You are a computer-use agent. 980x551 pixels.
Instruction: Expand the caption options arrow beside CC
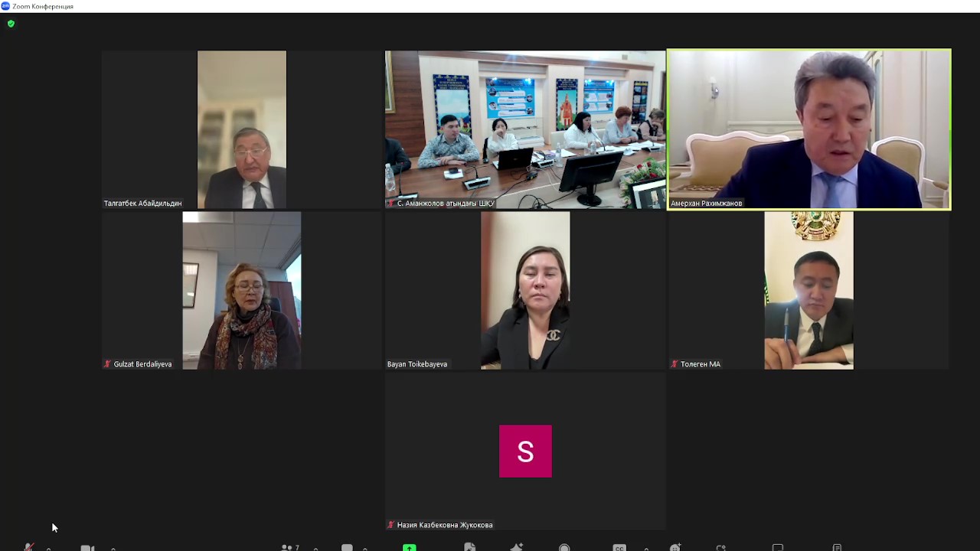pos(646,548)
